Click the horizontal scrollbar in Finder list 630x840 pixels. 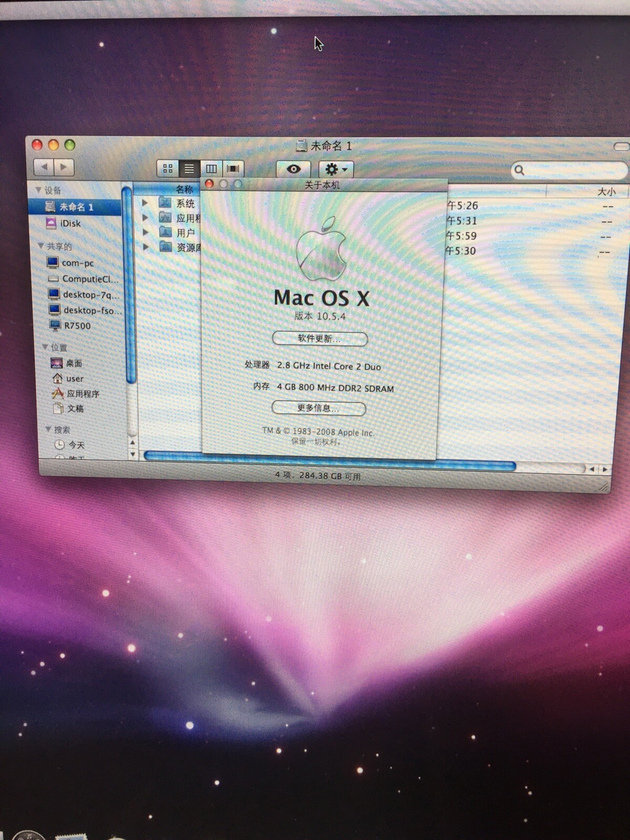330,462
